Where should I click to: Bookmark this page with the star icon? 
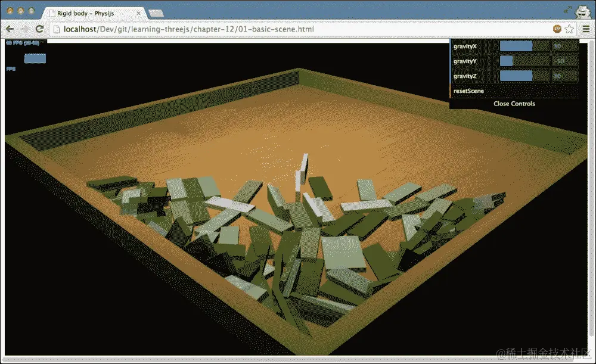(569, 29)
